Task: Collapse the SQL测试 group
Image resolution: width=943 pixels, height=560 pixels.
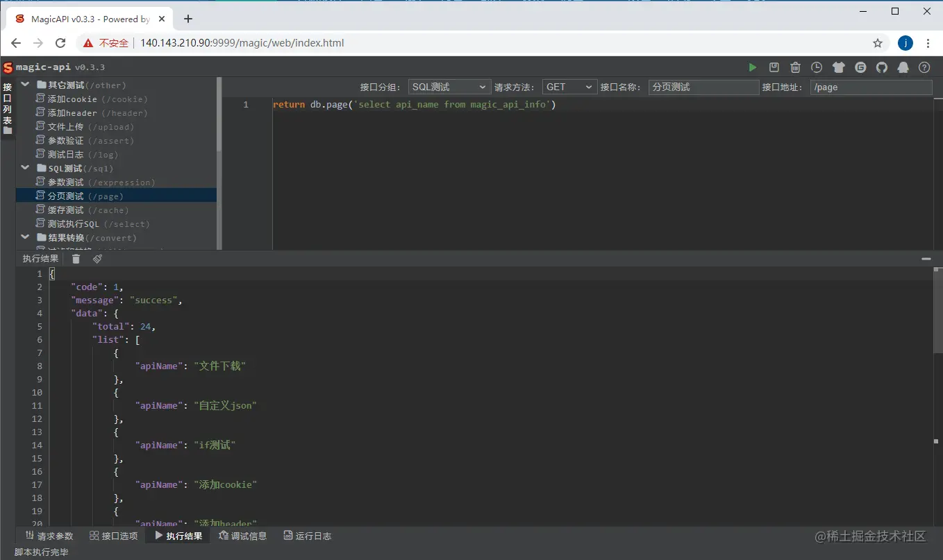Action: coord(25,168)
